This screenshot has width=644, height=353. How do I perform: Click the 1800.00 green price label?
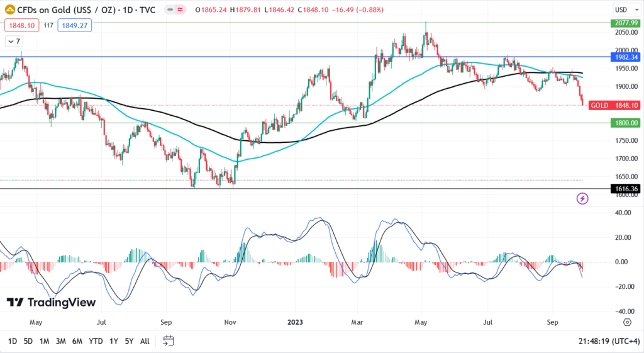pyautogui.click(x=626, y=123)
